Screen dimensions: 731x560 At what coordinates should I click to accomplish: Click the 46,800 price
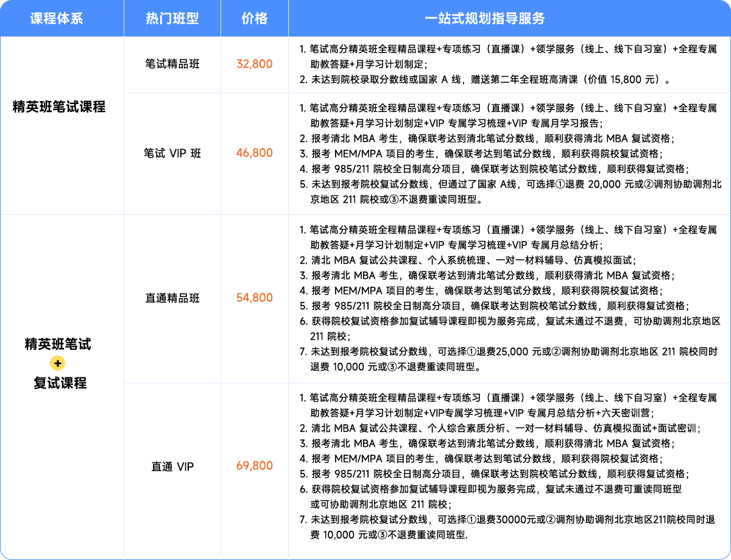254,153
